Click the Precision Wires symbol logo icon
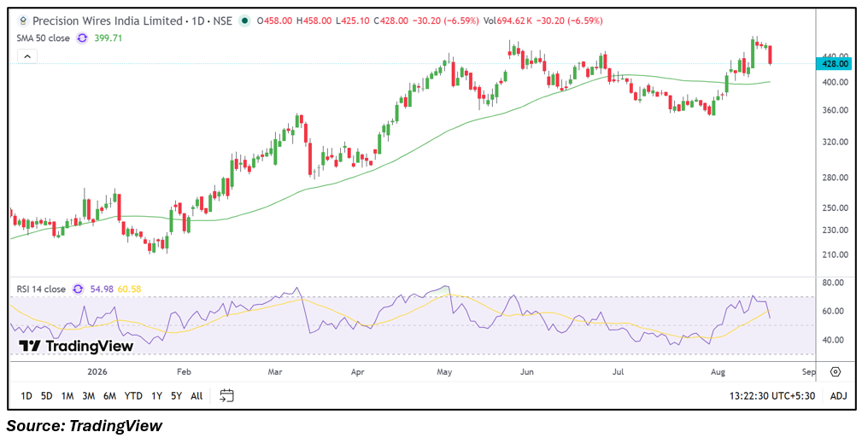The image size is (868, 438). (23, 21)
